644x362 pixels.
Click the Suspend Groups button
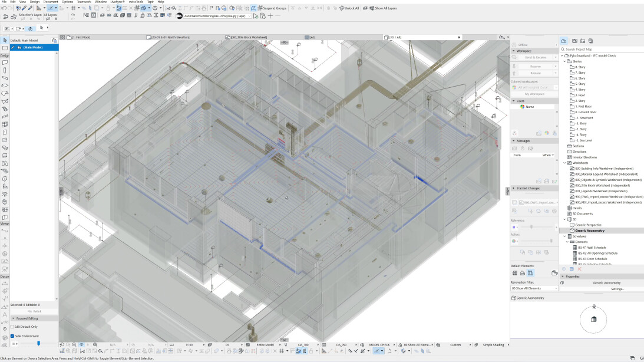[272, 8]
